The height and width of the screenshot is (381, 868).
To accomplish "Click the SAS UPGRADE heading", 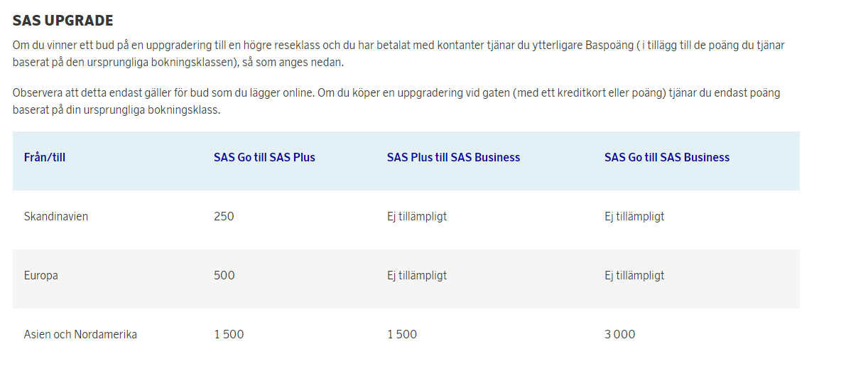I will point(63,21).
